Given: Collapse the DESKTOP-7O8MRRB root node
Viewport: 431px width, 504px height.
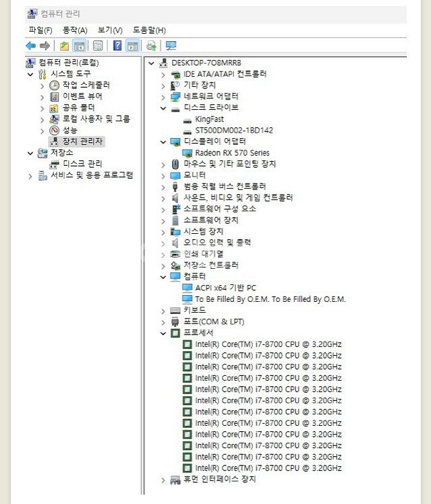Looking at the screenshot, I should coord(152,63).
